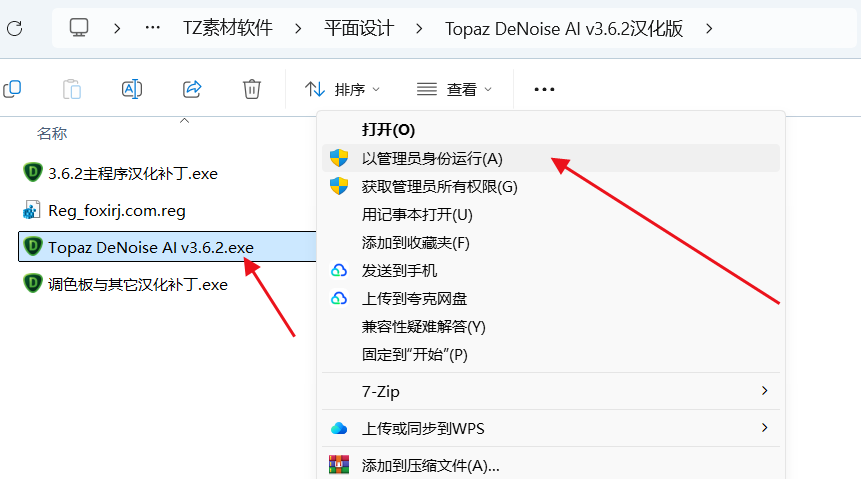Open the 排序 sort dropdown
This screenshot has height=479, width=861.
(x=343, y=89)
